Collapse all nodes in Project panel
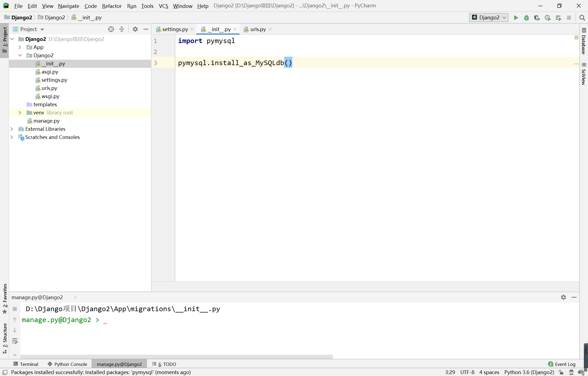Image resolution: width=588 pixels, height=376 pixels. [x=122, y=29]
